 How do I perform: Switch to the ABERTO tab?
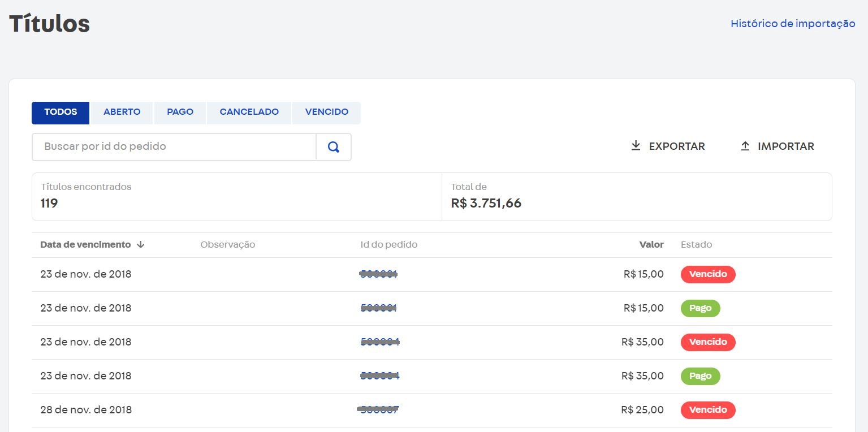[122, 112]
